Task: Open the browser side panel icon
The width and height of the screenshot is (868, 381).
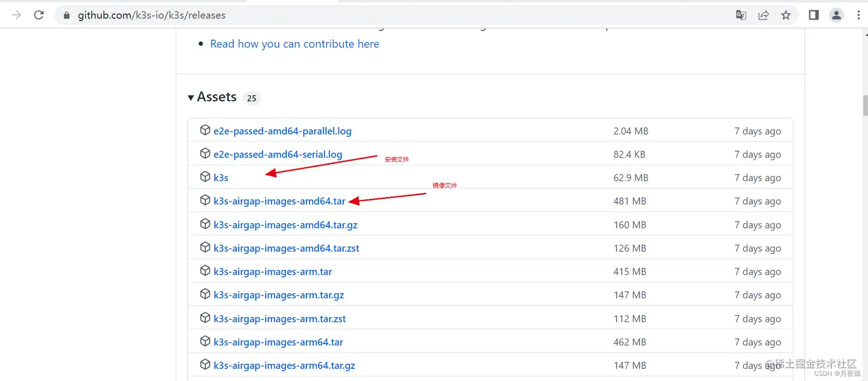Action: 813,16
